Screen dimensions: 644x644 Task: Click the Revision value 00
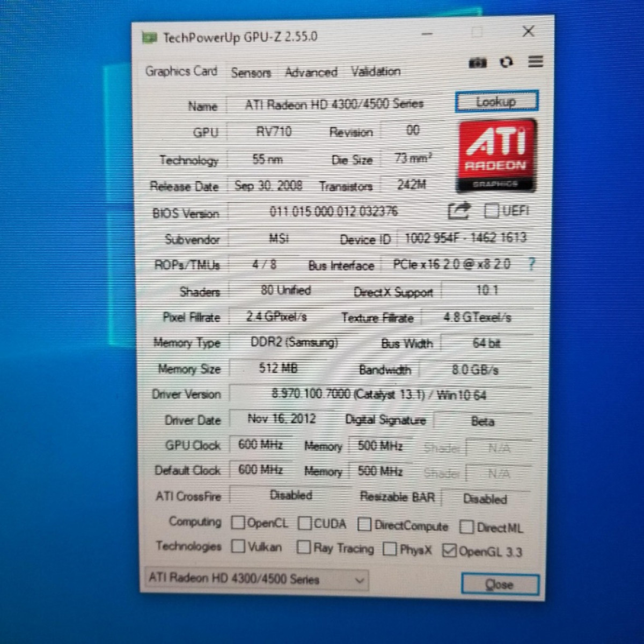click(x=413, y=130)
